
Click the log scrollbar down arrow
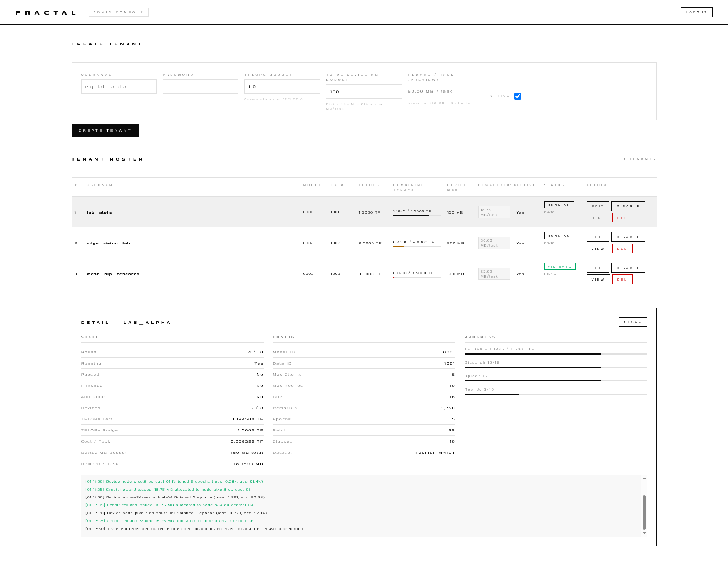644,533
